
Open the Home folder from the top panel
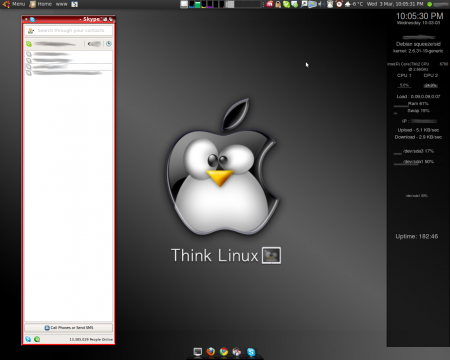point(41,4)
